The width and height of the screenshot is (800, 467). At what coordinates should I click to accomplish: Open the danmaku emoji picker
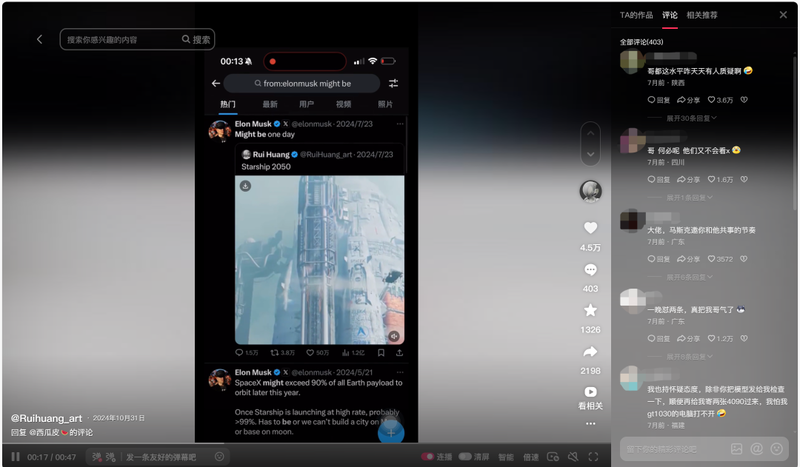[219, 457]
